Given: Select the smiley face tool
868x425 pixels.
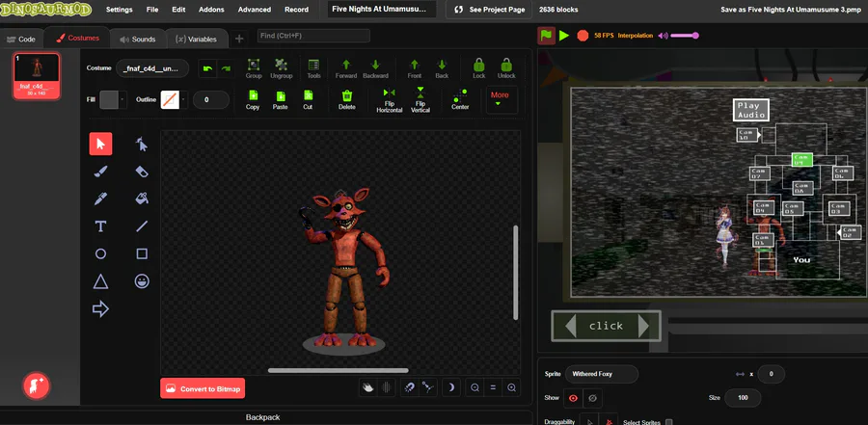Looking at the screenshot, I should coord(142,281).
